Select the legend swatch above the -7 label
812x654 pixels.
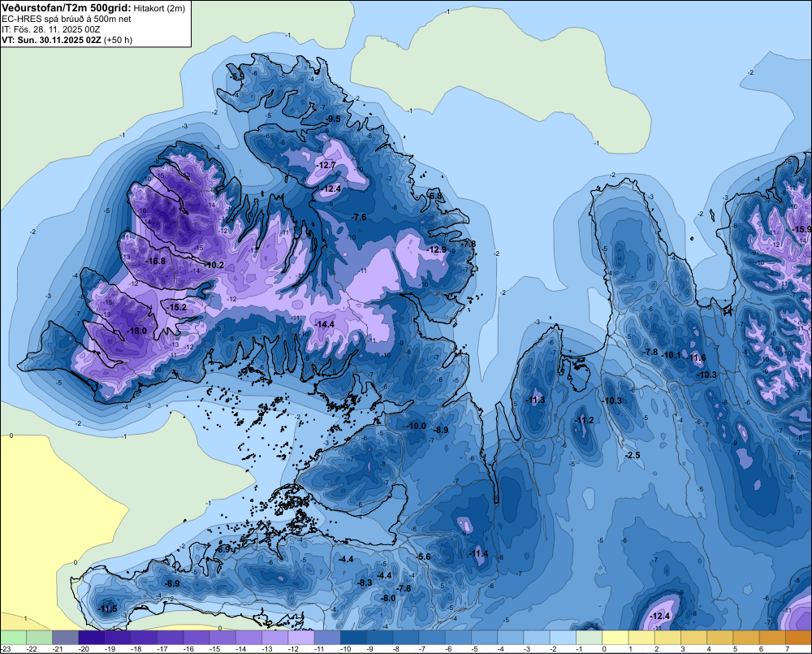pyautogui.click(x=433, y=638)
